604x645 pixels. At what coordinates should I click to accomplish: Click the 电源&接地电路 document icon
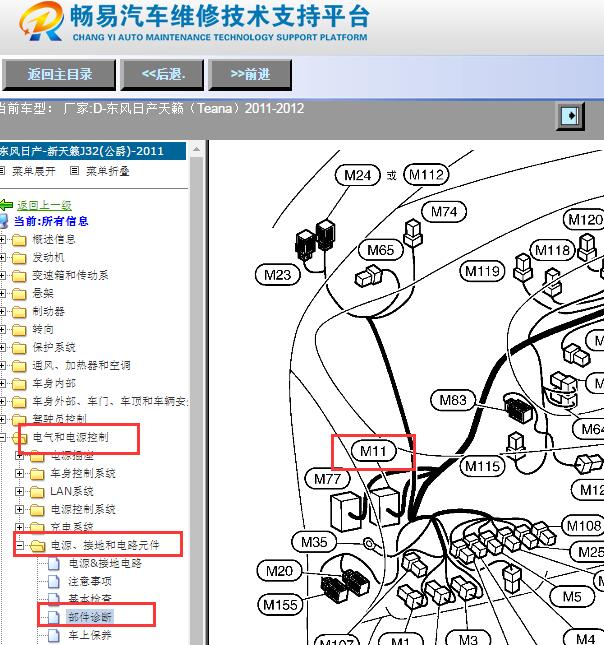coord(54,564)
